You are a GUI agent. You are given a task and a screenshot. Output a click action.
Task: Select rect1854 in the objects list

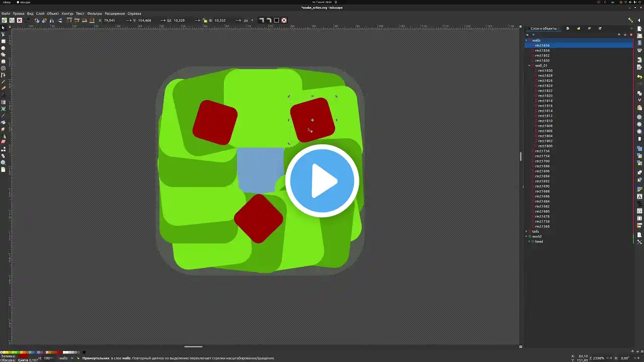pos(542,50)
